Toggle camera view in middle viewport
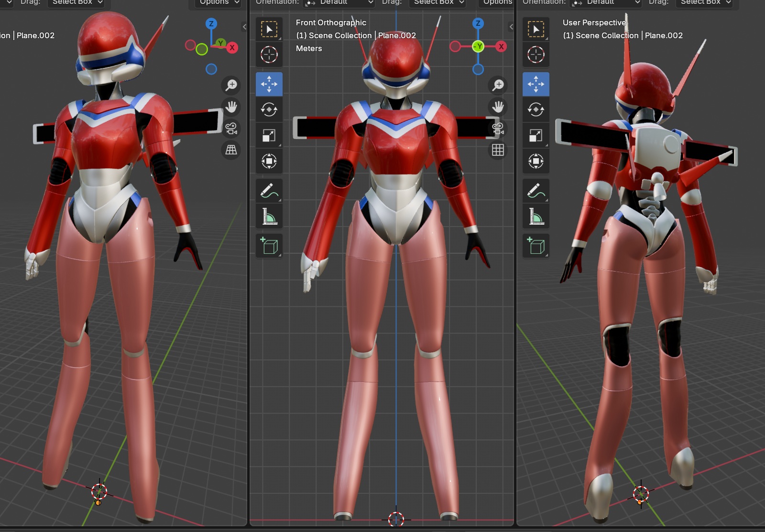 (498, 128)
